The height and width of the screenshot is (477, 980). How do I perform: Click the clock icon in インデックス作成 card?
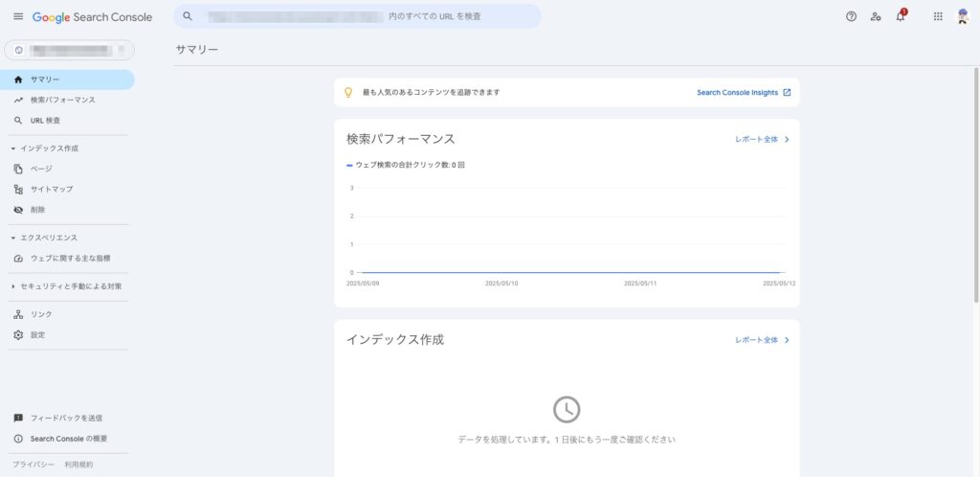567,409
